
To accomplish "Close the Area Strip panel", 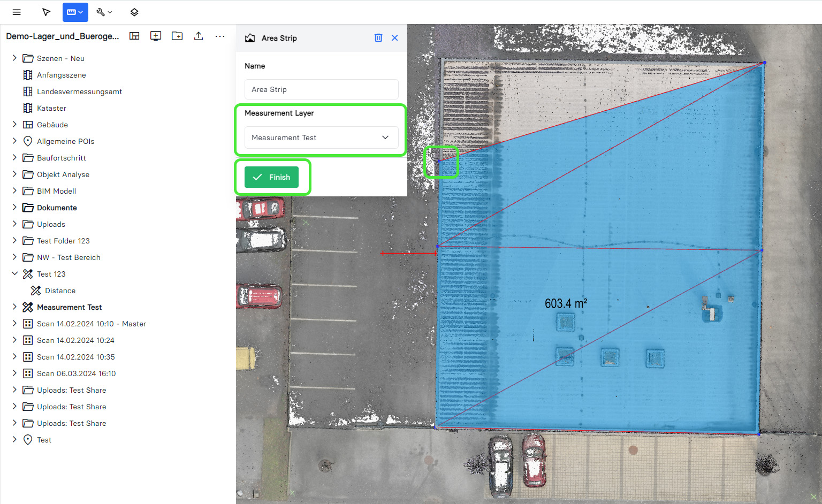I will (395, 38).
